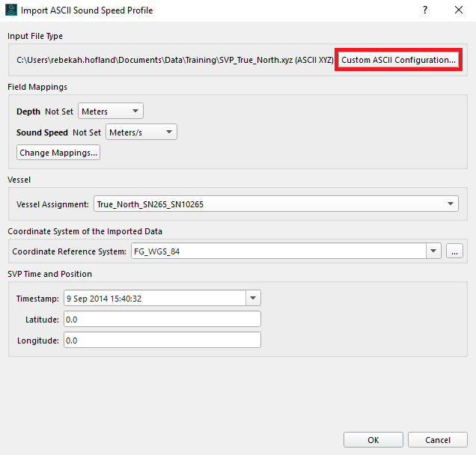Click the Latitude input field
476x455 pixels.
162,320
